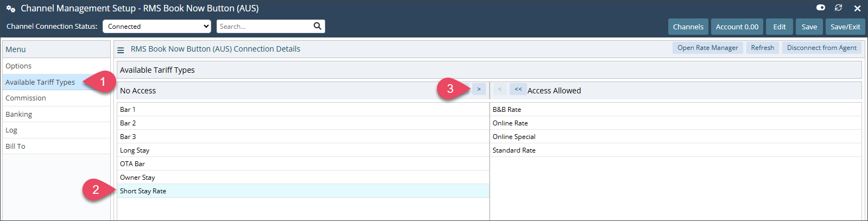Open Channel Connection Status dropdown
This screenshot has height=221, width=868.
tap(157, 26)
